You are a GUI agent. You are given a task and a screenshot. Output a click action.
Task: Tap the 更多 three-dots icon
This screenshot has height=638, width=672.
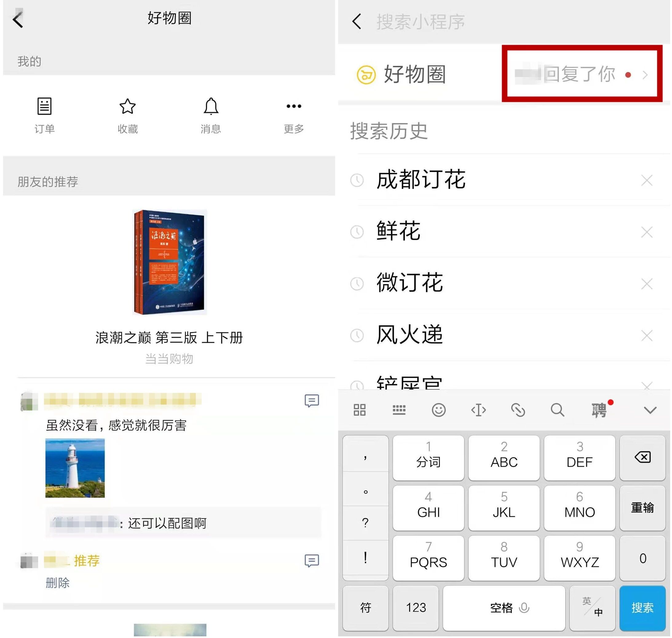click(294, 106)
